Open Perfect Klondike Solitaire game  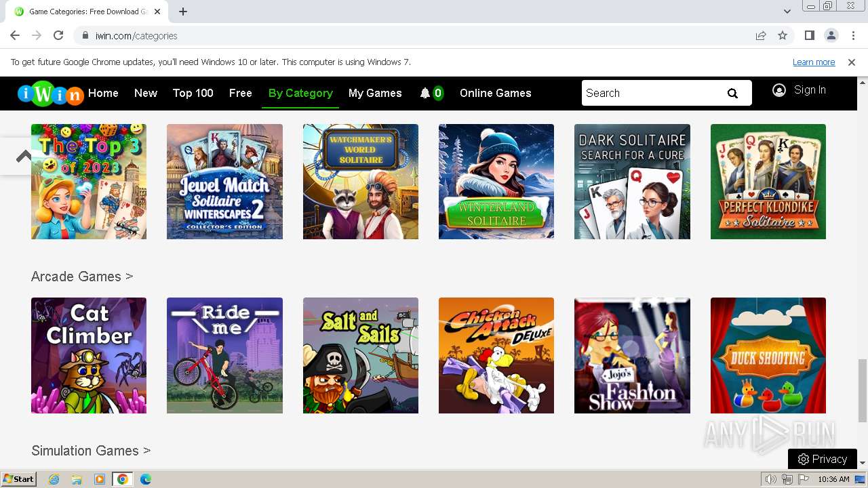point(768,182)
